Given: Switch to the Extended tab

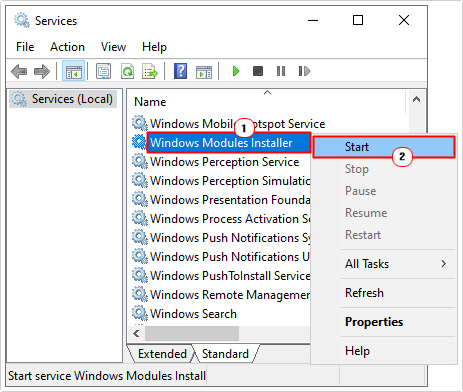Looking at the screenshot, I should 162,354.
